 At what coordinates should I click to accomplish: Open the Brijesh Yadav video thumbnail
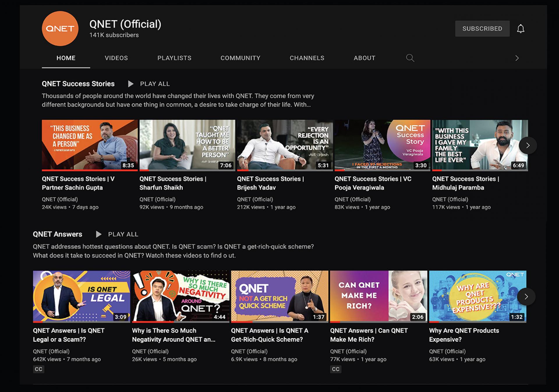point(285,145)
